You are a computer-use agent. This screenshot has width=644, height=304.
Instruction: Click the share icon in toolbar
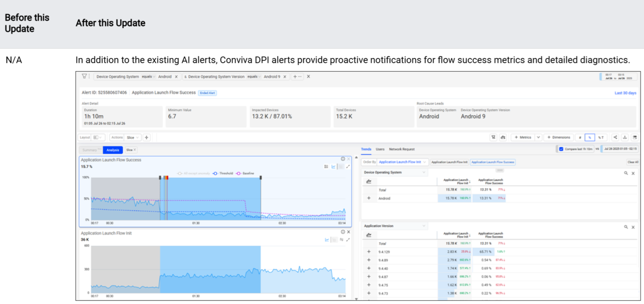point(615,137)
